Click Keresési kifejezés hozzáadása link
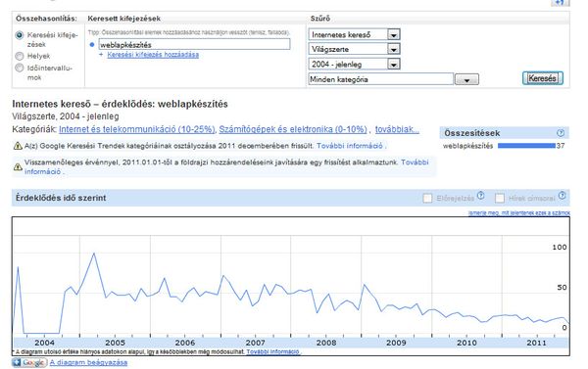Screen dimensions: 588x369 tap(153, 55)
